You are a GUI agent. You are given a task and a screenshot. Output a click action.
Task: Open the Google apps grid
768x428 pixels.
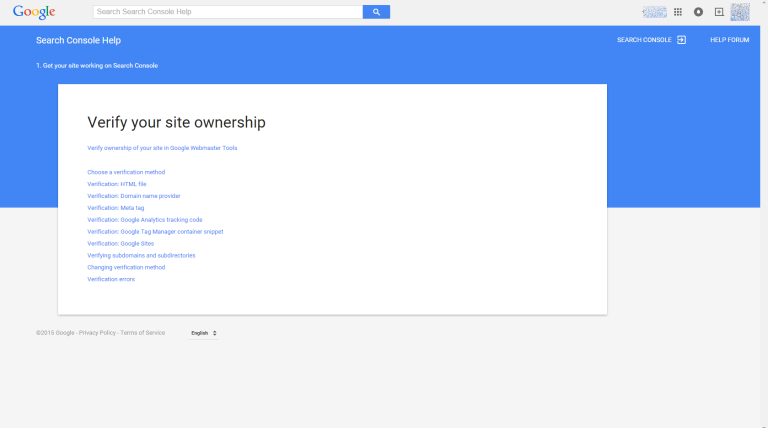coord(678,12)
